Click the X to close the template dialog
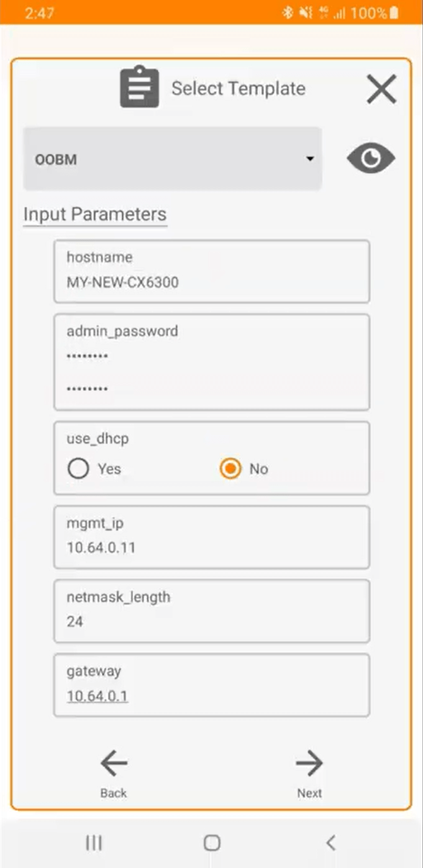The height and width of the screenshot is (868, 423). point(381,89)
